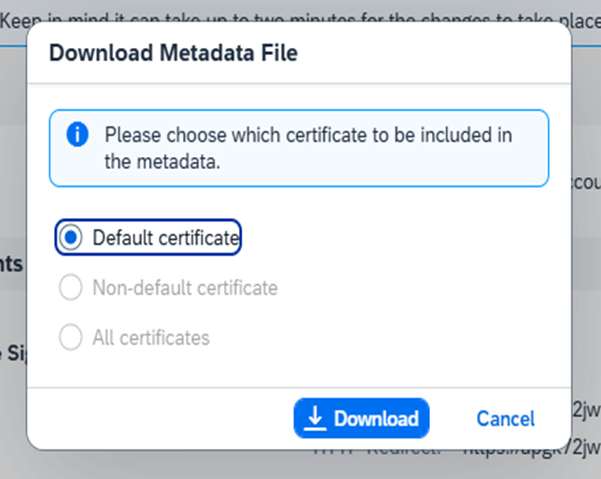Viewport: 601px width, 479px height.
Task: Pick the All certificates radio circle
Action: coord(70,338)
